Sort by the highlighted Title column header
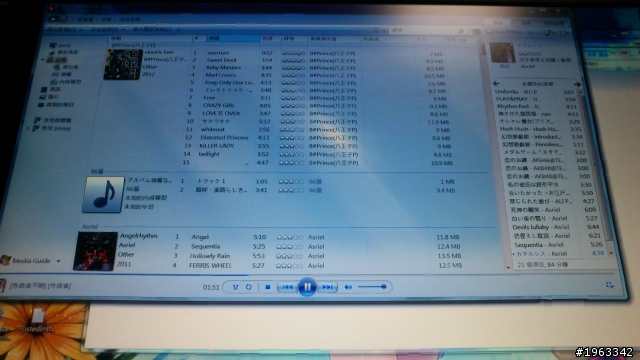Image resolution: width=640 pixels, height=360 pixels. point(233,39)
